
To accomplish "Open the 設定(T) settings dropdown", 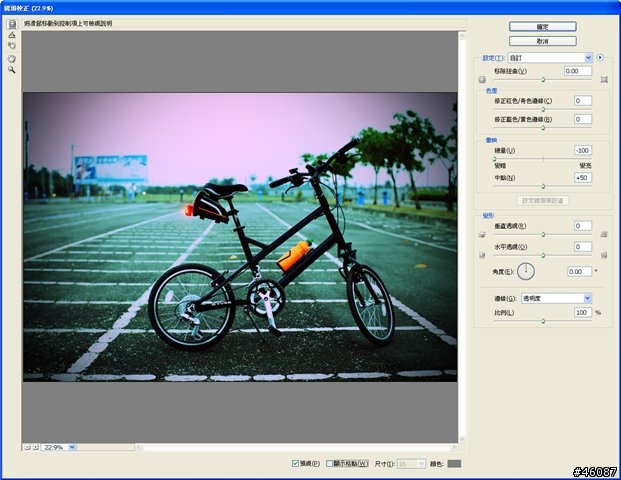I will tap(550, 58).
